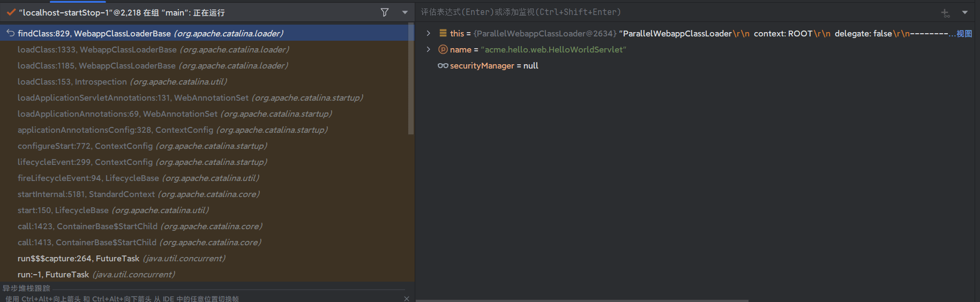Screen dimensions: 980x302
Task: Click the checkmark icon of the running thread
Action: pos(11,12)
